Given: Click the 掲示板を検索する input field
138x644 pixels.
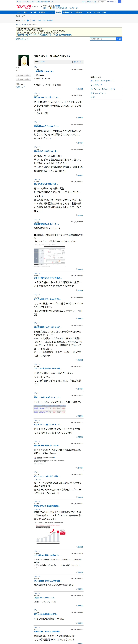Looking at the screenshot, I should click(103, 39).
